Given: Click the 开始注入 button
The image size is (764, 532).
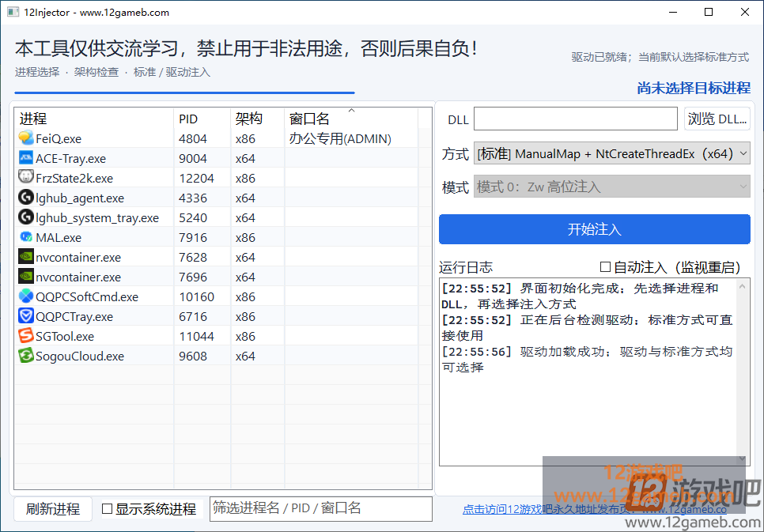Looking at the screenshot, I should 595,229.
